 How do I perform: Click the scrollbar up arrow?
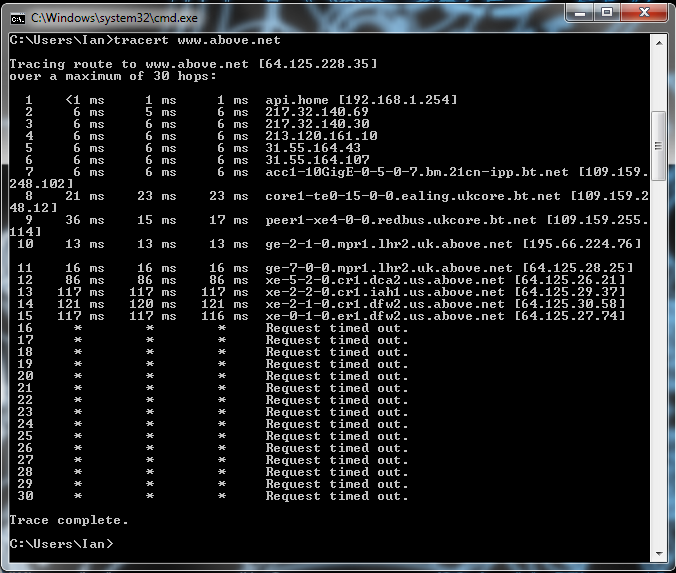pos(659,43)
